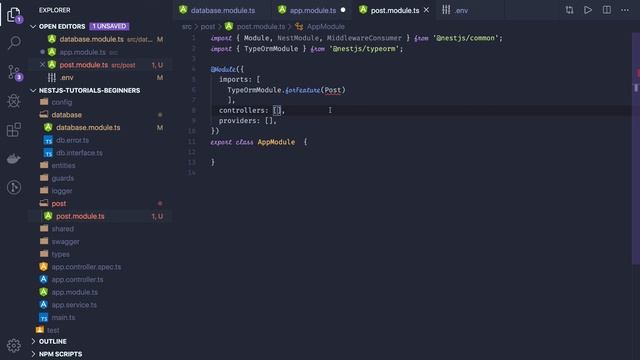Click the AppModule class name in code
The image size is (640, 360).
276,142
